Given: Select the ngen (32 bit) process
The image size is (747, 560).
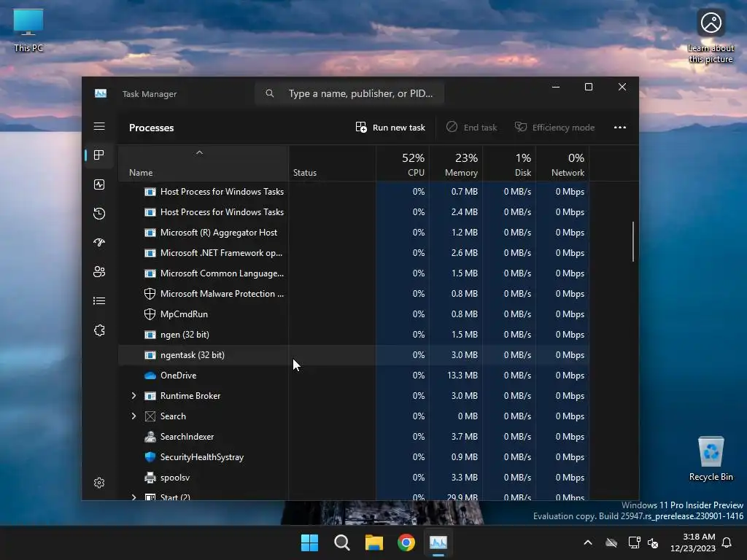Looking at the screenshot, I should coord(185,334).
